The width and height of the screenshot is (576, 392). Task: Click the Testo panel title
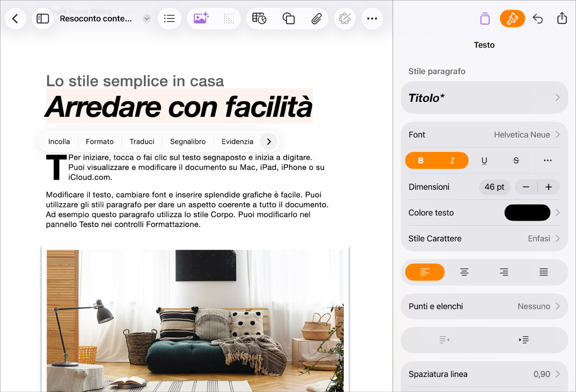pyautogui.click(x=484, y=45)
